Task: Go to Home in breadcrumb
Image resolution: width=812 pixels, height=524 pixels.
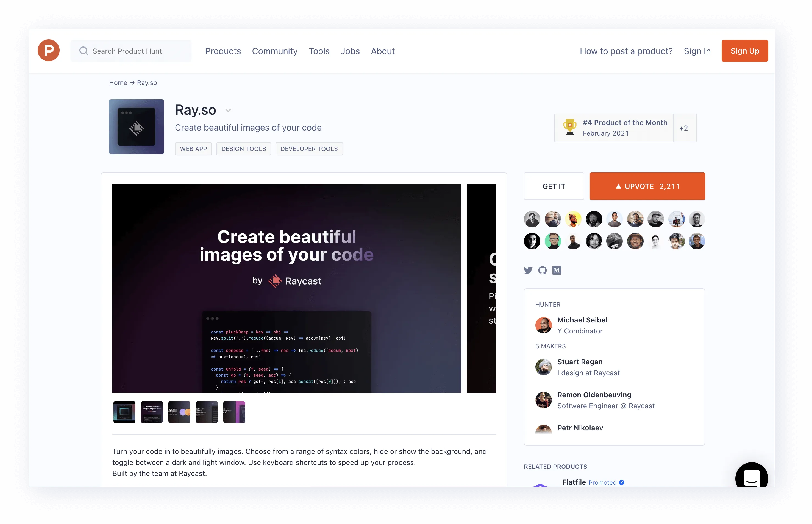Action: [x=118, y=83]
